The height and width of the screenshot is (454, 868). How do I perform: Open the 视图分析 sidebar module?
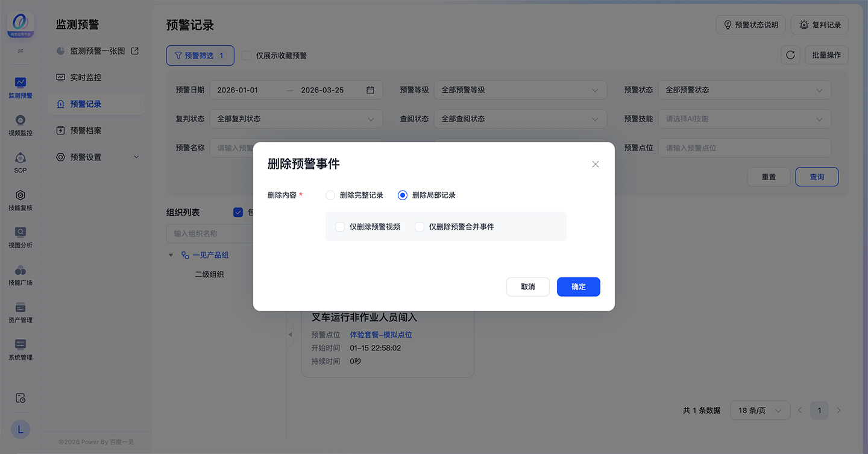click(20, 237)
